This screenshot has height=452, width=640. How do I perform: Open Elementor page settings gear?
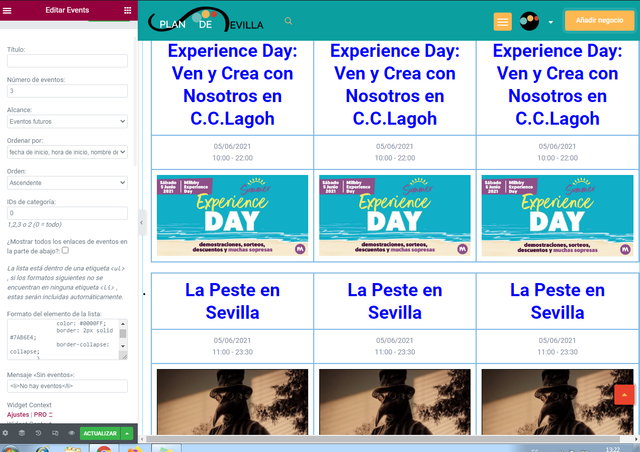point(5,433)
